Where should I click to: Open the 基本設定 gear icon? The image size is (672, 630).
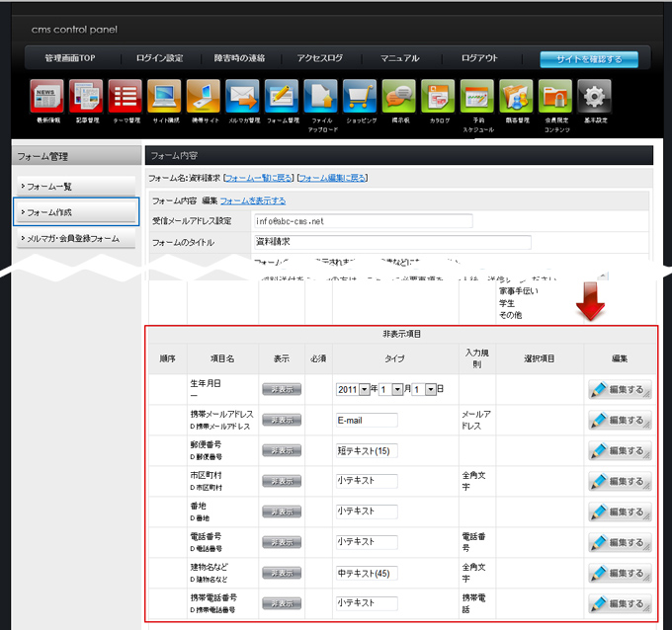click(594, 98)
